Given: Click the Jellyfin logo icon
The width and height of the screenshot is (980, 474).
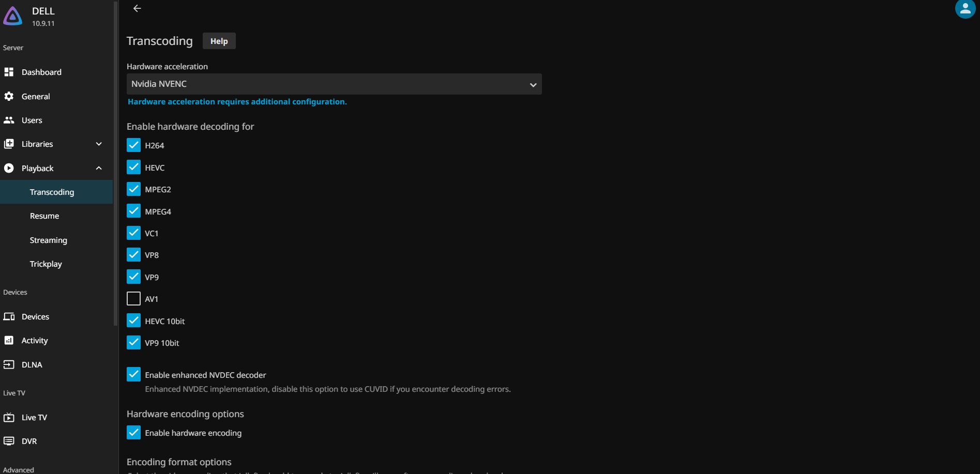Looking at the screenshot, I should click(13, 16).
